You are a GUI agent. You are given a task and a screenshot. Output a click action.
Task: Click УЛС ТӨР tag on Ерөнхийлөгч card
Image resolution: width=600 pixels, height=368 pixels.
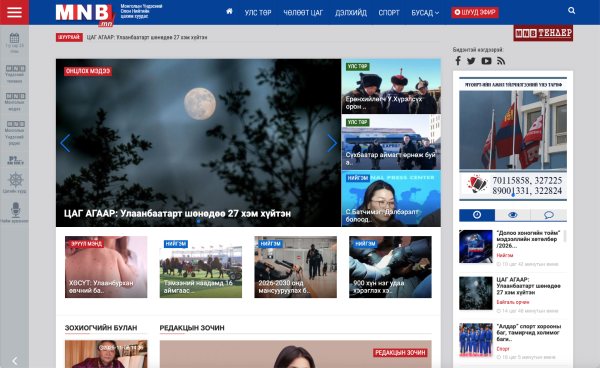click(357, 67)
